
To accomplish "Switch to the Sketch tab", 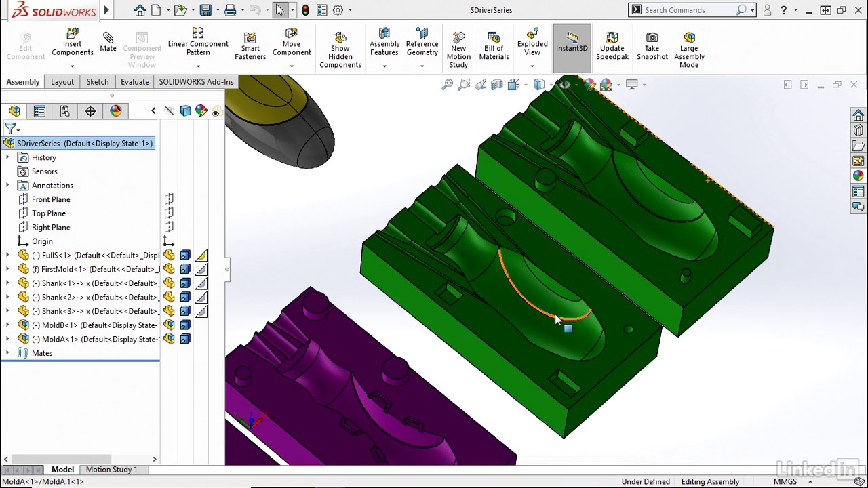I will click(x=98, y=82).
